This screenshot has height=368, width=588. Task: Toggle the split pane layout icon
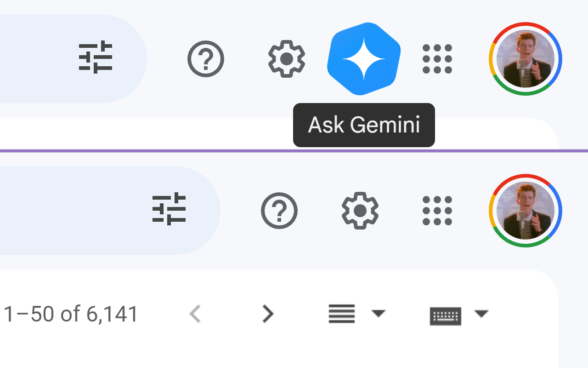point(341,314)
